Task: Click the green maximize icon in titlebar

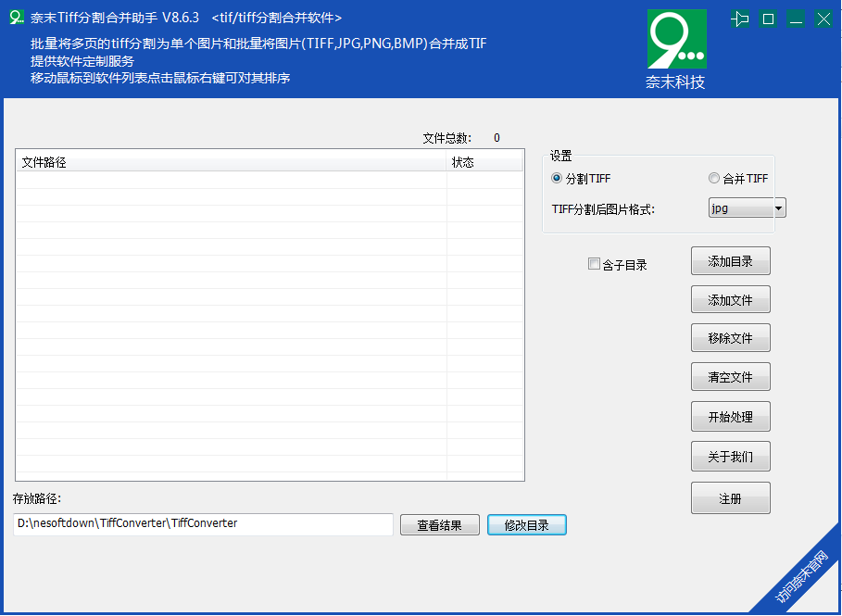Action: pos(767,17)
